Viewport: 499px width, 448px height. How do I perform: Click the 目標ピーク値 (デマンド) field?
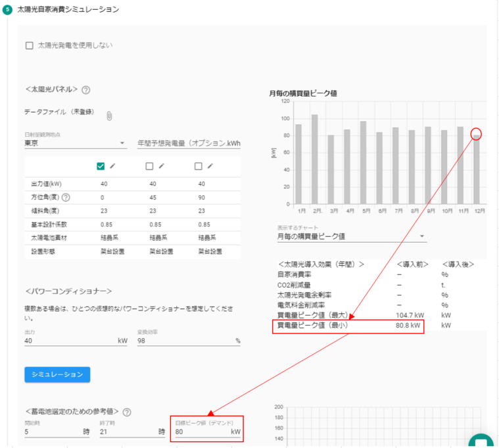coord(201,432)
